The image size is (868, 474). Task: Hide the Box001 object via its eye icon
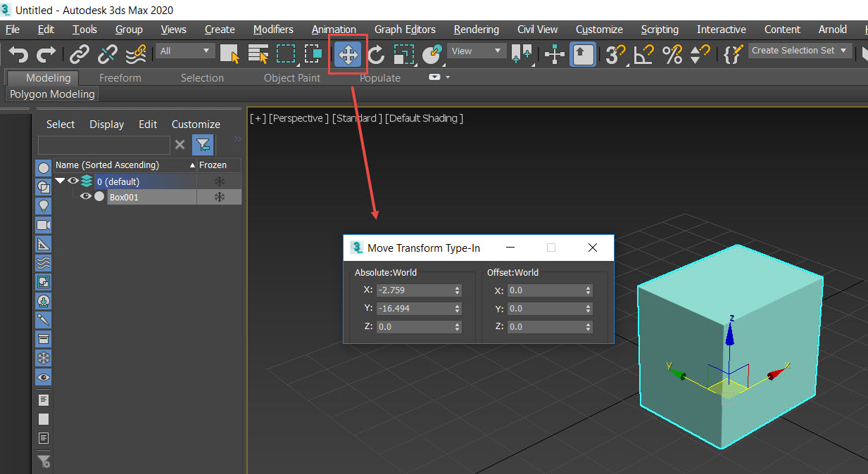85,197
